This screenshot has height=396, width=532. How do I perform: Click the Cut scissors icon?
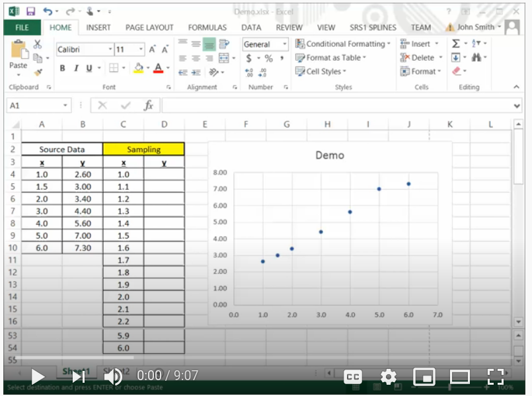pyautogui.click(x=38, y=44)
